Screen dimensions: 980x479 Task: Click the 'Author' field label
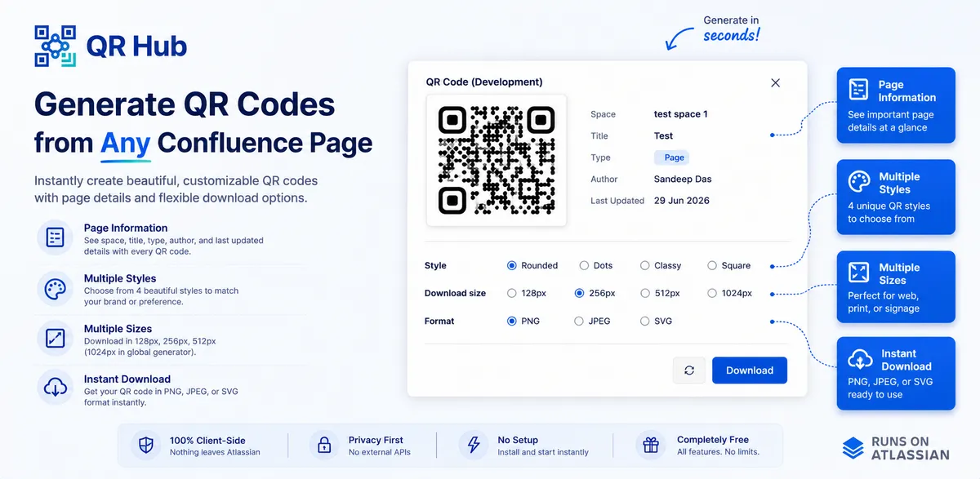tap(604, 179)
